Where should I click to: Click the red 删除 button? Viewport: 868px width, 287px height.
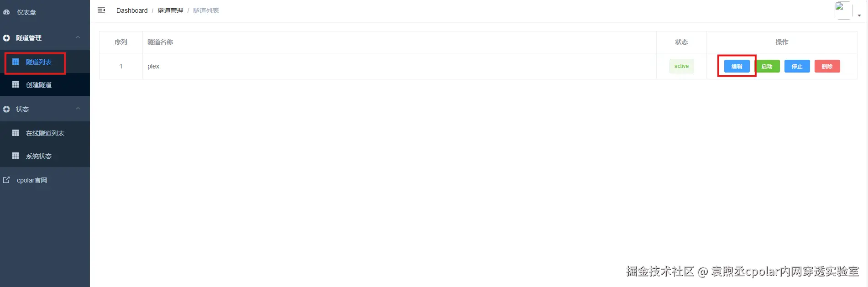click(827, 66)
